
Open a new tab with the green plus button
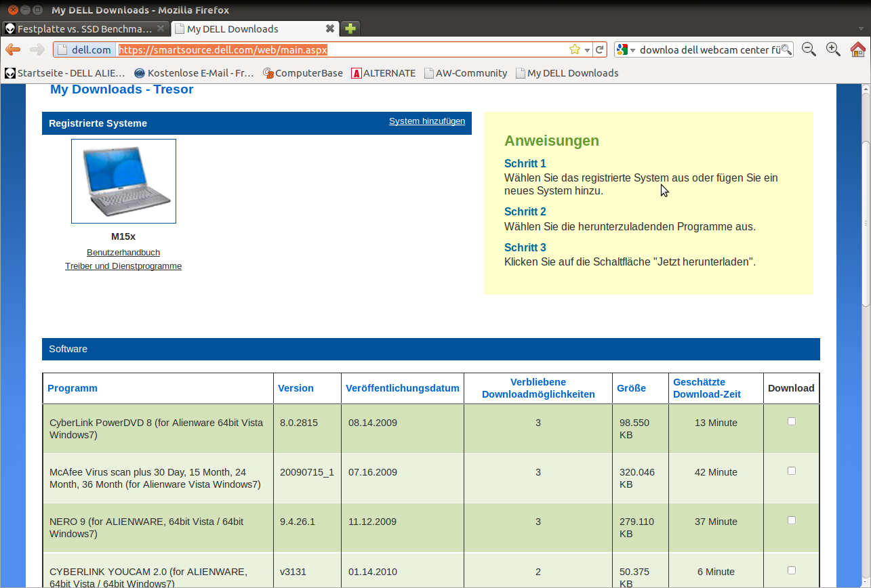point(350,28)
